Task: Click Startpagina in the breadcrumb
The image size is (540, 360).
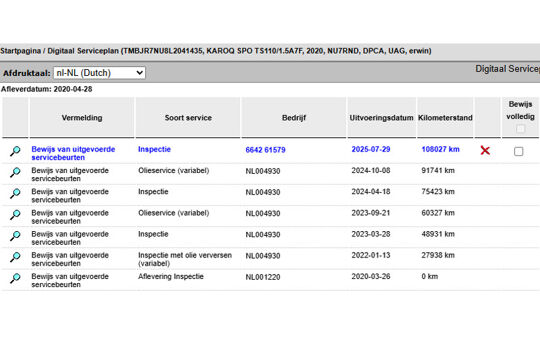Action: 21,51
